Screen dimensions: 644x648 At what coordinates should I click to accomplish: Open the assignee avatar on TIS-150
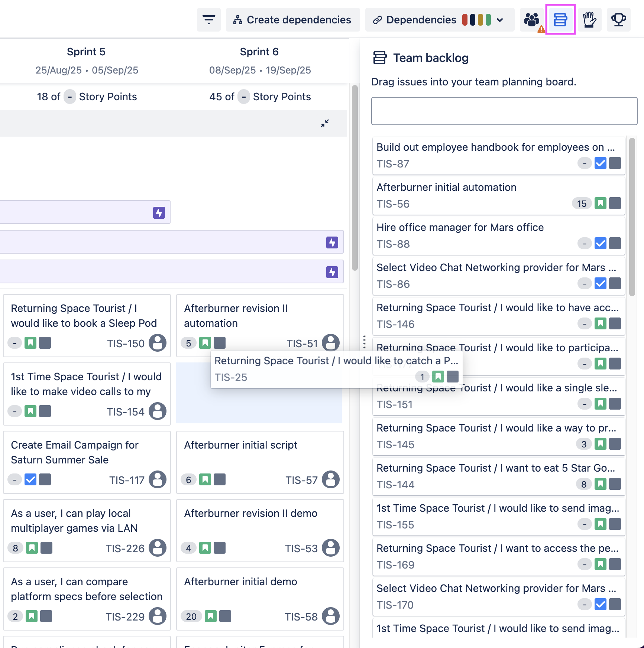tap(158, 343)
